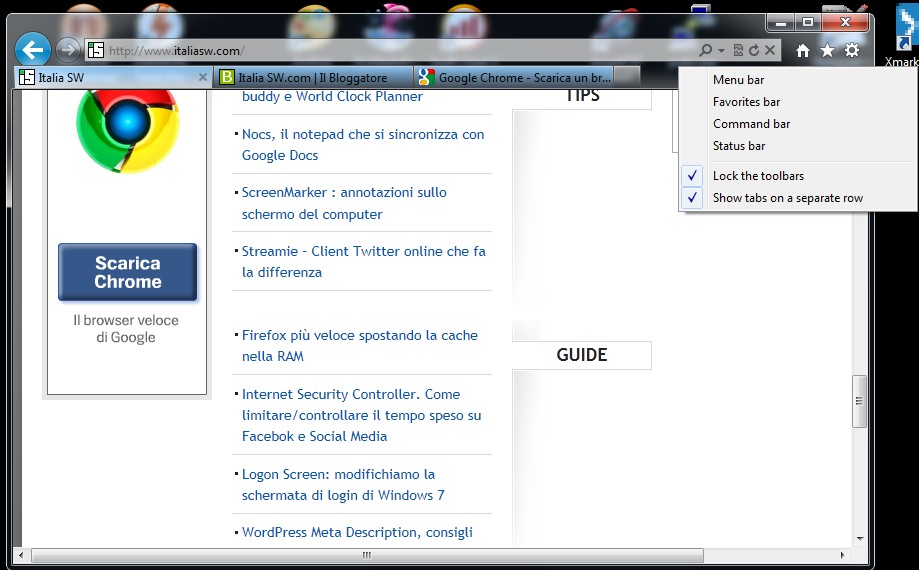Click the horizontal scrollbar left arrow
The image size is (919, 570).
coord(22,555)
